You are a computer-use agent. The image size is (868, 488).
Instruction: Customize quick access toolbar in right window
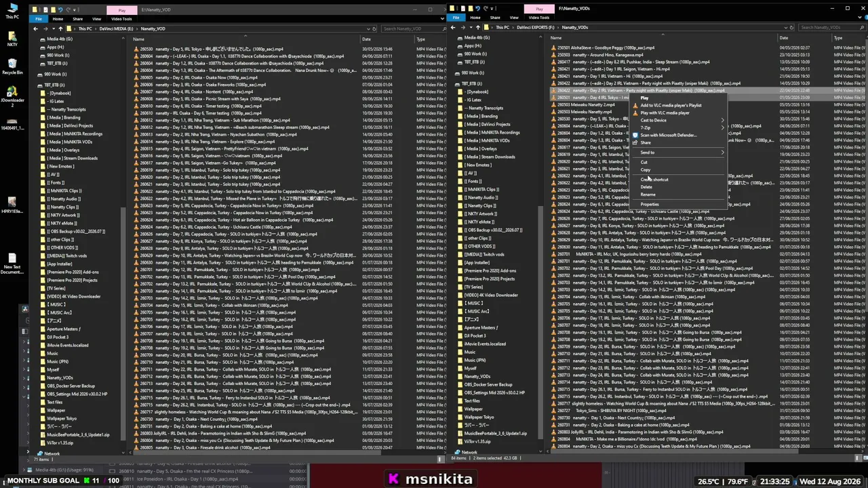click(493, 8)
